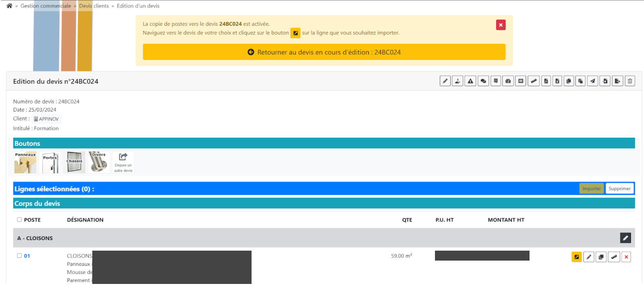Open Gestion commerciale breadcrumb link
Viewport: 644px width, 287px height.
click(46, 6)
